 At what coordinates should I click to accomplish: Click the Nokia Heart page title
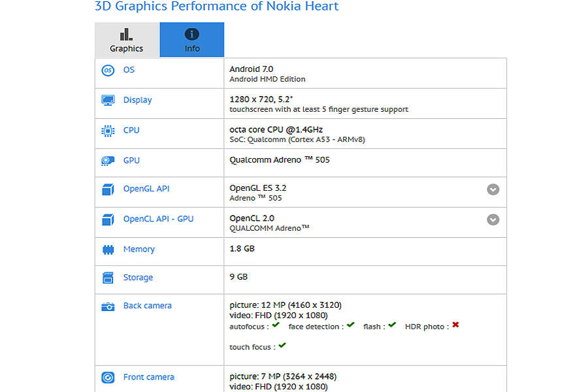tap(216, 7)
